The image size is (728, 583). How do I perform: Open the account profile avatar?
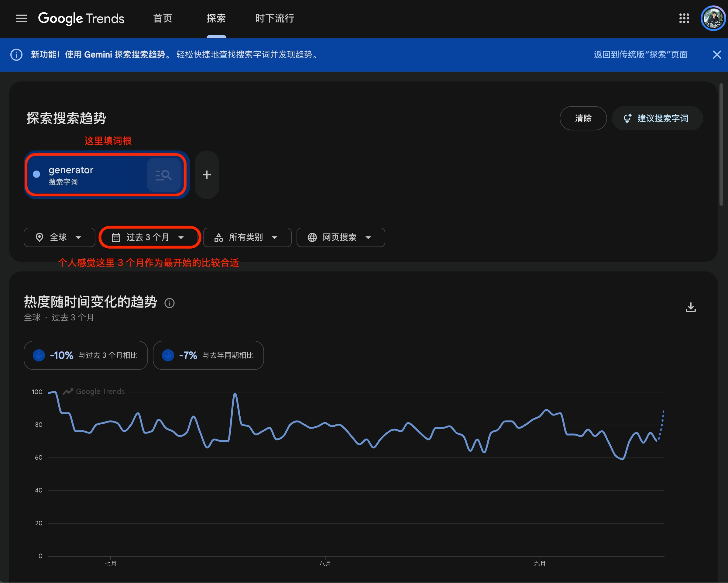[713, 18]
